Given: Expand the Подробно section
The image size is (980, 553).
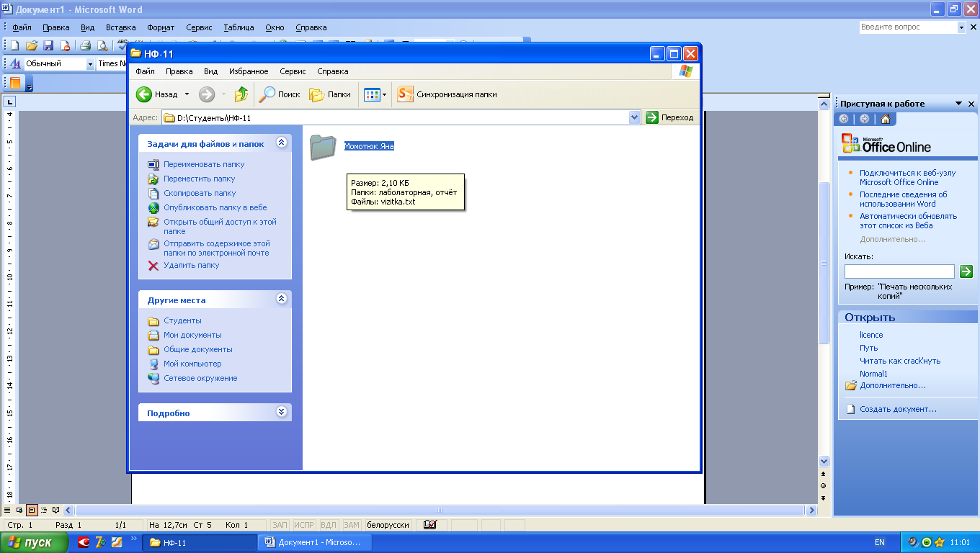Looking at the screenshot, I should click(282, 412).
